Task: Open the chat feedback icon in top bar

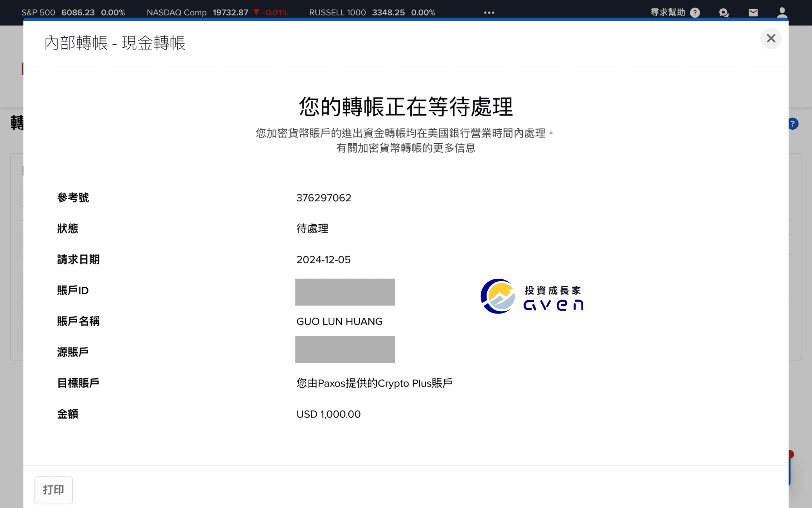Action: coord(724,13)
